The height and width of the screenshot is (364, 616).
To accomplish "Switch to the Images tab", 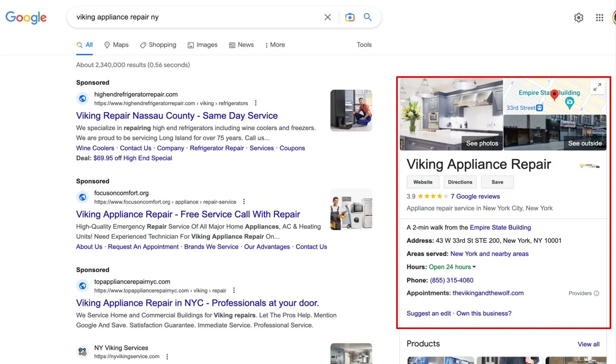I will click(x=202, y=45).
